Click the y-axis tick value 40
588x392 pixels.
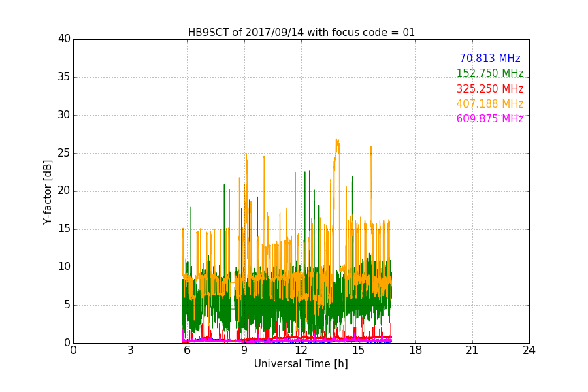[64, 39]
